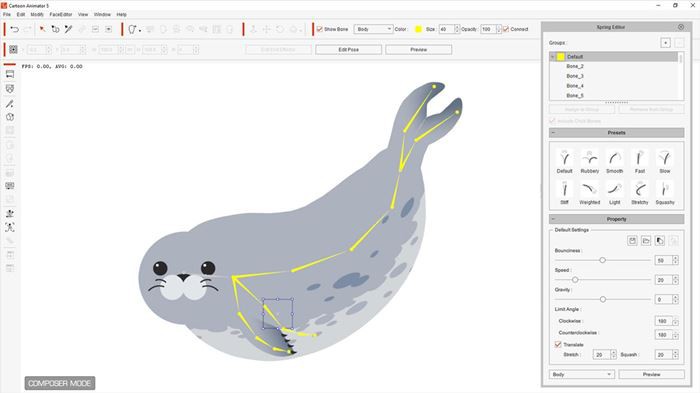Toggle the Connect checkbox
The image size is (700, 393).
[506, 29]
